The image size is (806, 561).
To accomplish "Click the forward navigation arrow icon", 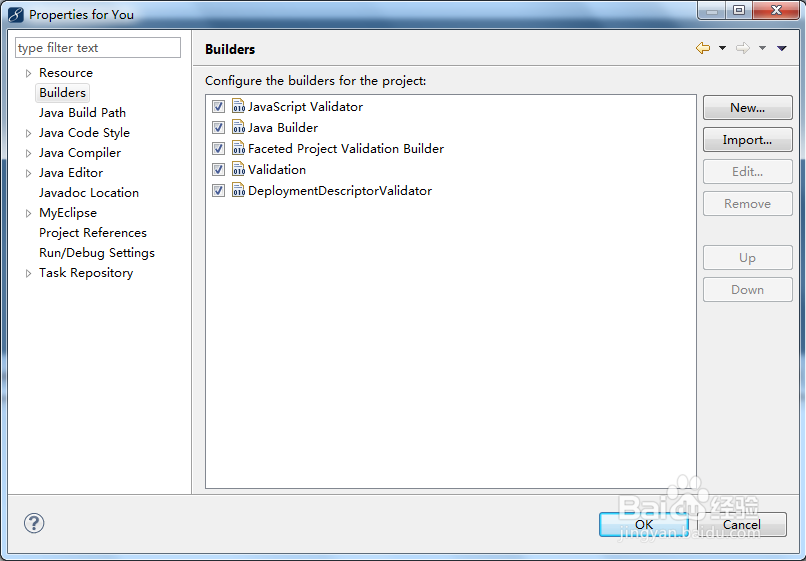I will tap(742, 48).
